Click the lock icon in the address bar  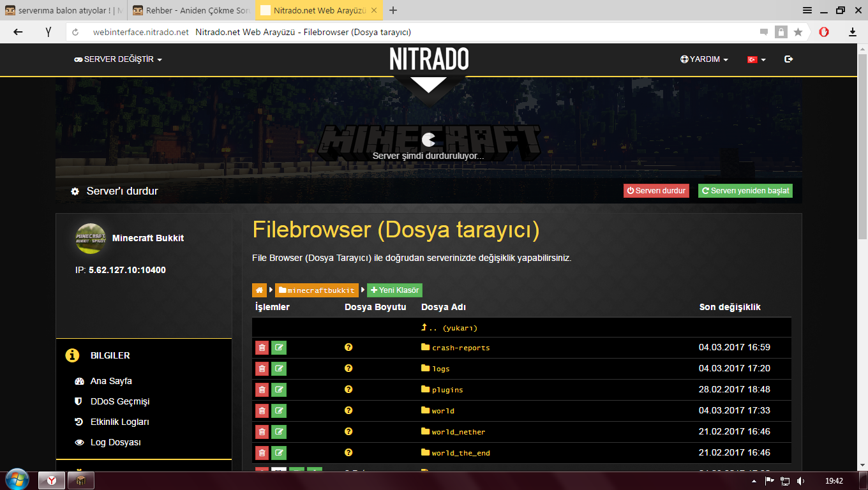point(781,32)
